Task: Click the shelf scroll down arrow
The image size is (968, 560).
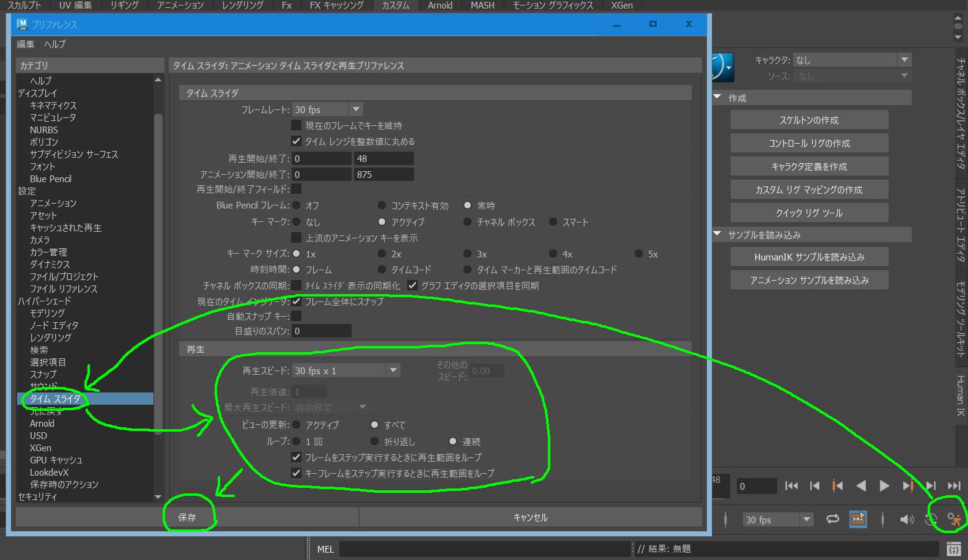Action: click(x=958, y=37)
